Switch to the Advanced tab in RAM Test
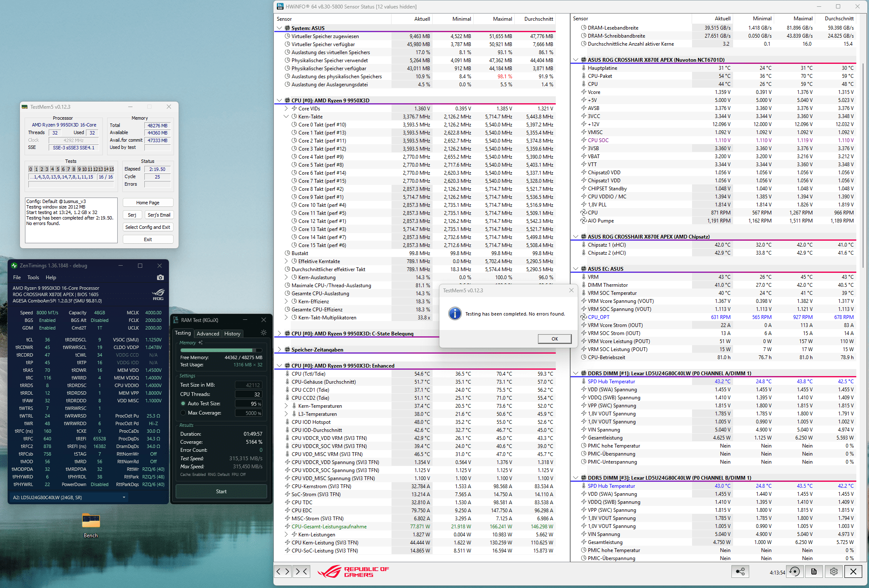 click(x=208, y=333)
